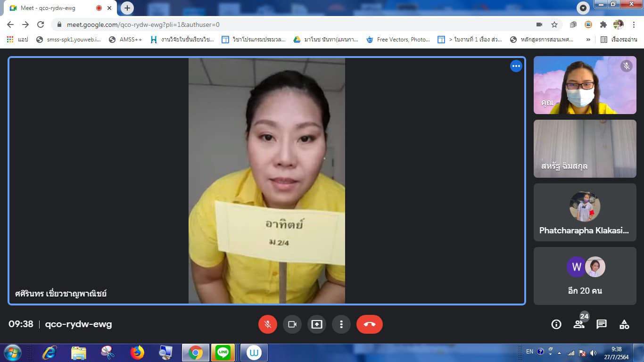Screen dimensions: 644x362
Task: Open the activities panel icon
Action: coord(624,324)
